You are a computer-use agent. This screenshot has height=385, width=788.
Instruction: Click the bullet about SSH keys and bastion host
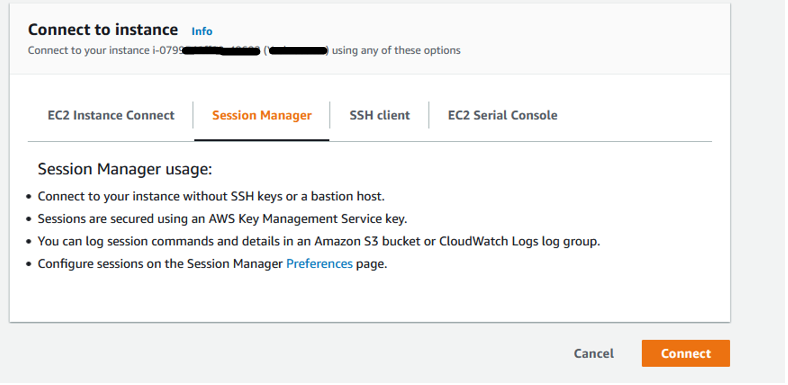(211, 196)
